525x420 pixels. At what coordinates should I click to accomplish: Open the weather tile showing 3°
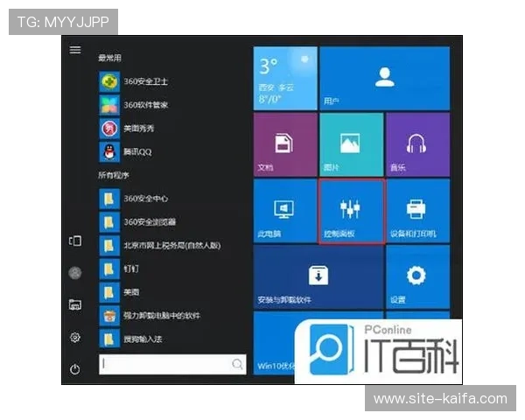point(284,78)
